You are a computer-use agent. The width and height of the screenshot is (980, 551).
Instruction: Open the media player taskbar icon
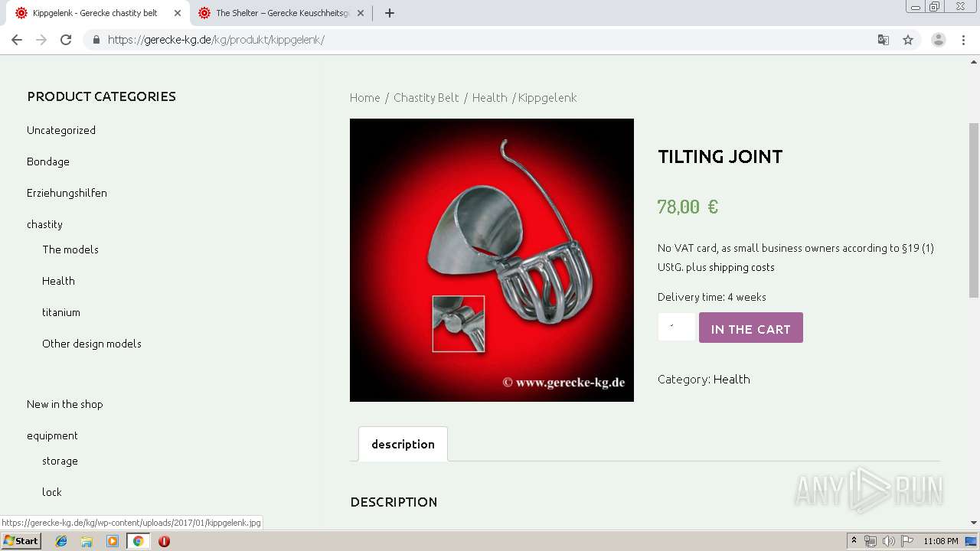click(113, 541)
